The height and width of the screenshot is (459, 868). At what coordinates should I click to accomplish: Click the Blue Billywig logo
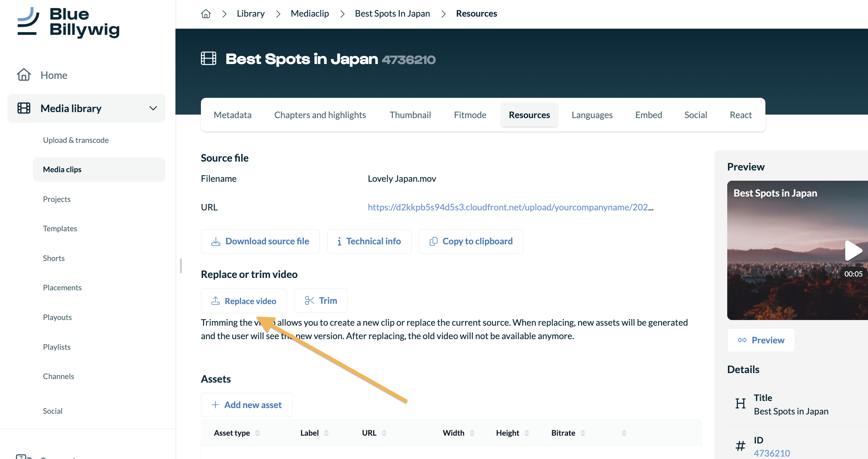[69, 22]
